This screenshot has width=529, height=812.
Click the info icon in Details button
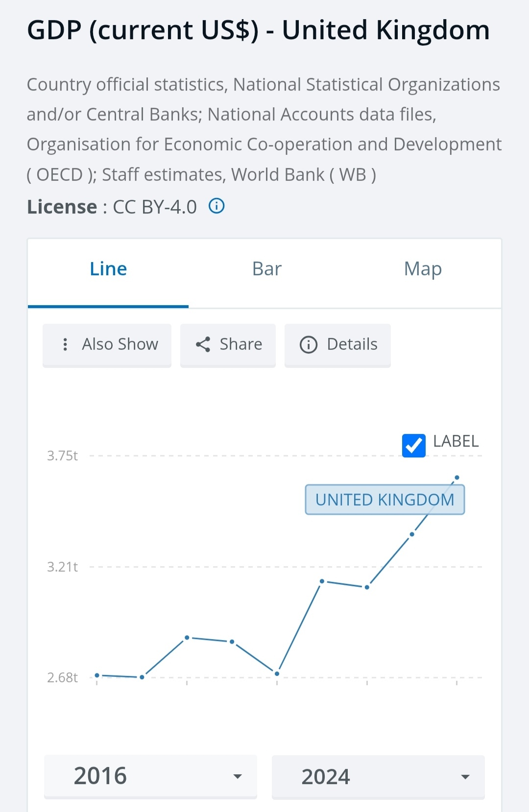[x=309, y=345]
